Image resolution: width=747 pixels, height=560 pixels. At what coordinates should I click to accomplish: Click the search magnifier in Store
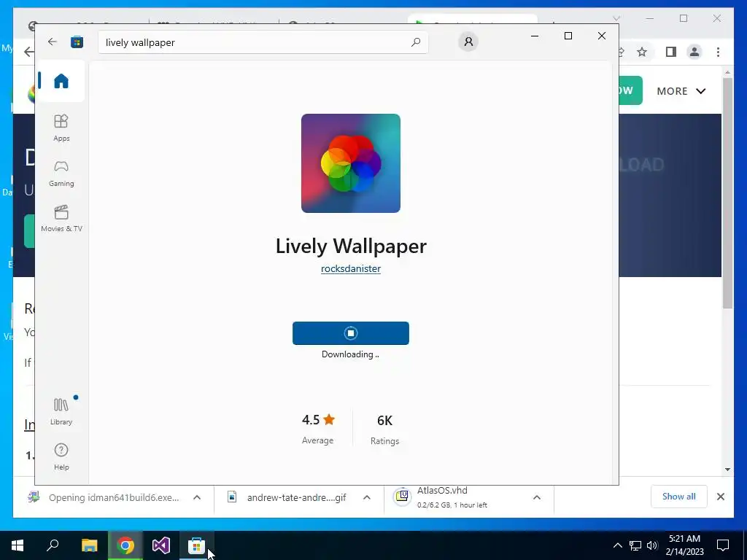click(x=415, y=42)
